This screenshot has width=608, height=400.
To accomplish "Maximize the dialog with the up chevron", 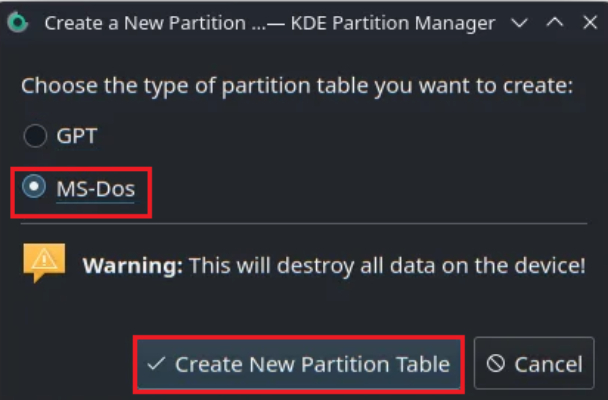I will [x=555, y=22].
